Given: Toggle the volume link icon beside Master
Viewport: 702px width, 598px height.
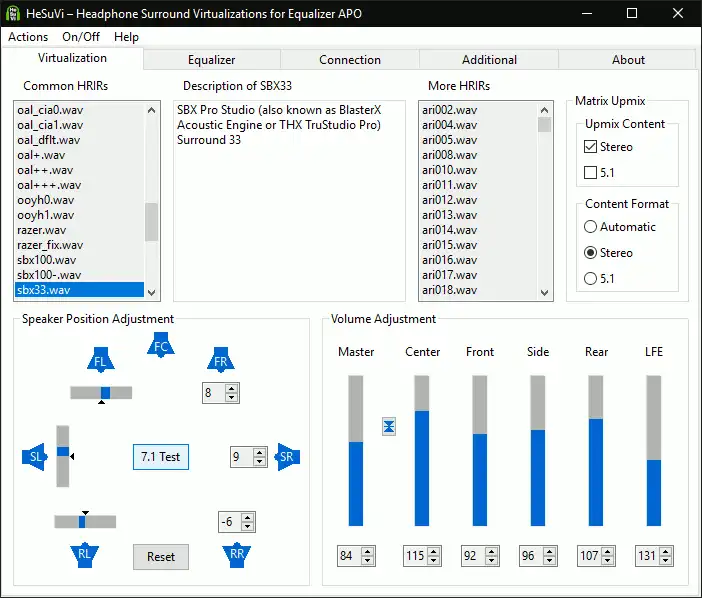Looking at the screenshot, I should [389, 427].
